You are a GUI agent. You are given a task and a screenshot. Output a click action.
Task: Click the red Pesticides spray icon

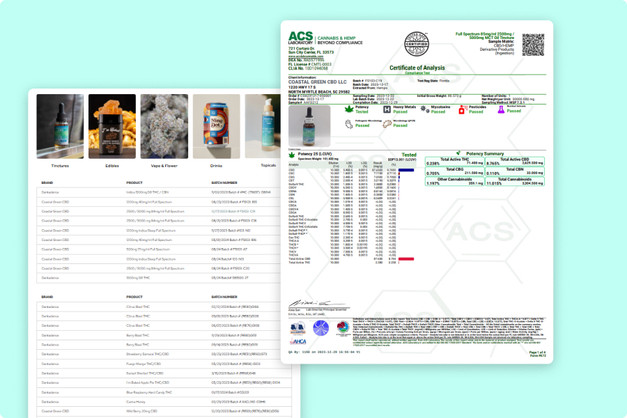[x=462, y=110]
